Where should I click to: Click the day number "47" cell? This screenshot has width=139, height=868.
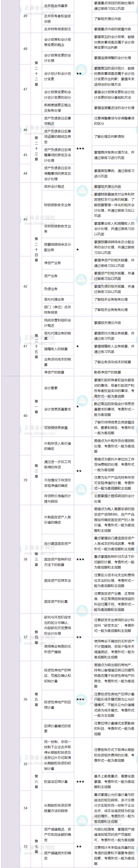click(x=25, y=89)
